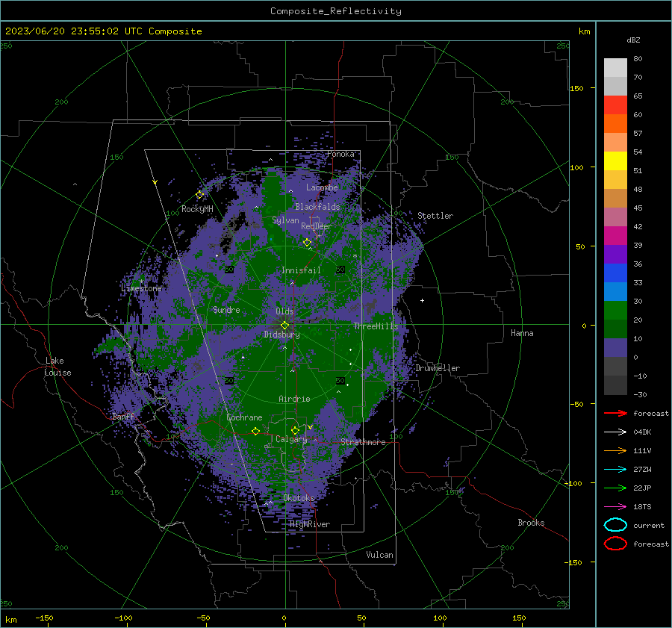
Task: Select the light gray top dBZ swatch
Action: (615, 67)
